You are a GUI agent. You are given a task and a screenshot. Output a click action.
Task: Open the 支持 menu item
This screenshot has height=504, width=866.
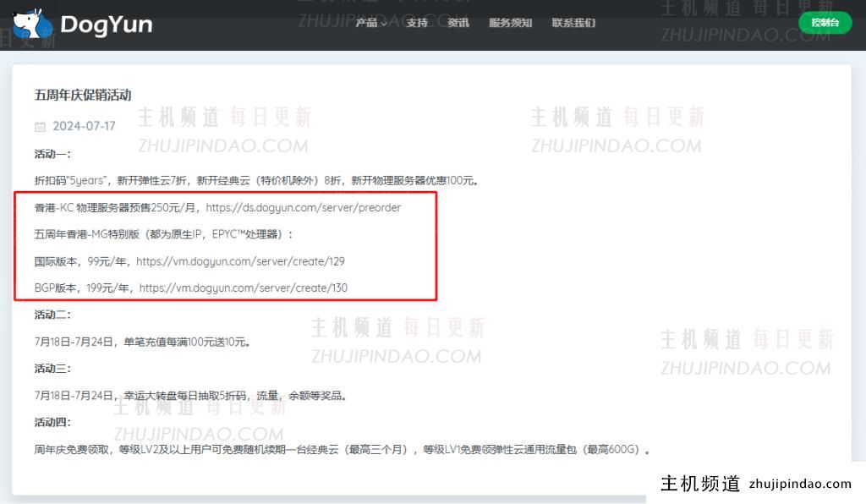coord(417,23)
